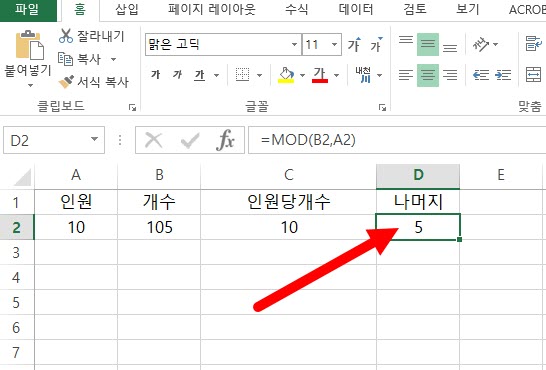
Task: Open the 파일 (File) tab
Action: 28,10
